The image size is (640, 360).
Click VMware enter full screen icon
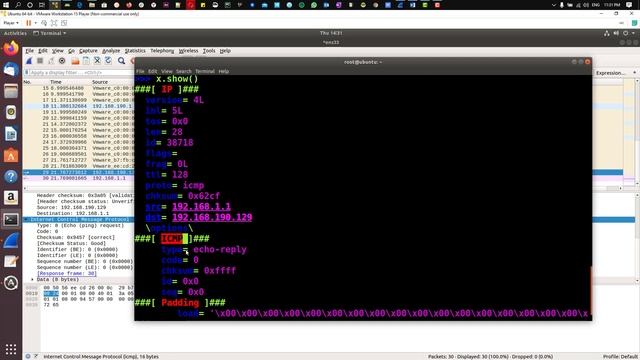point(54,23)
